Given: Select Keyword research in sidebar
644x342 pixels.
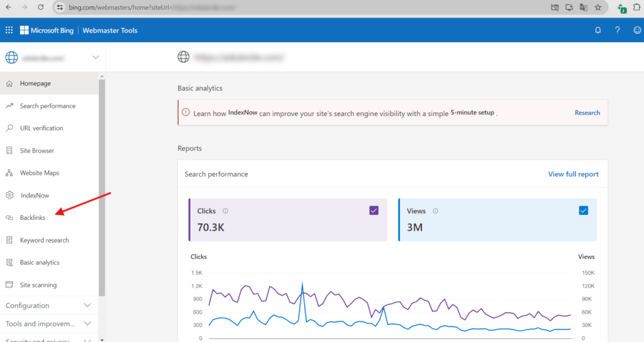Looking at the screenshot, I should (44, 240).
